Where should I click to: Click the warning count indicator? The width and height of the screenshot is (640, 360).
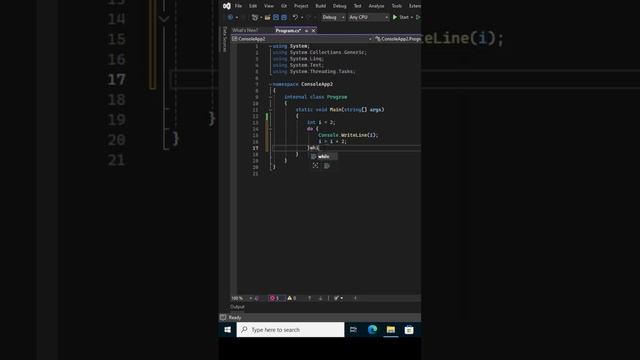(x=291, y=298)
